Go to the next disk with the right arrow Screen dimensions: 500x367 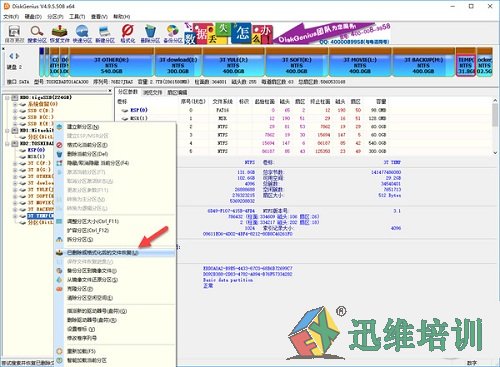(x=17, y=56)
